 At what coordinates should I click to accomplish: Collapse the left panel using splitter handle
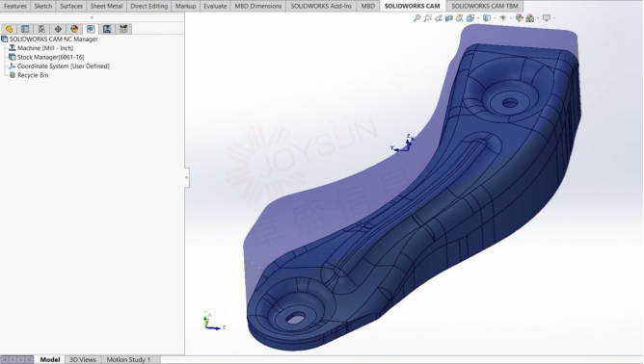click(x=186, y=177)
